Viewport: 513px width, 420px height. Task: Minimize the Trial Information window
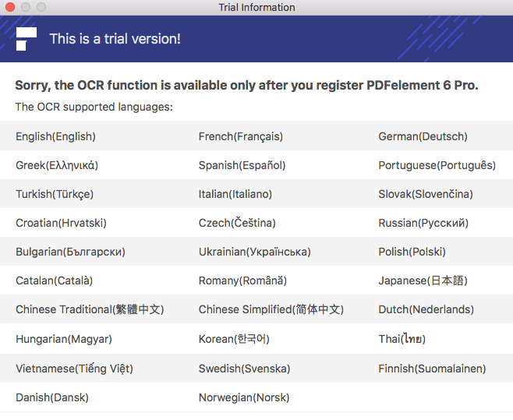pos(26,7)
